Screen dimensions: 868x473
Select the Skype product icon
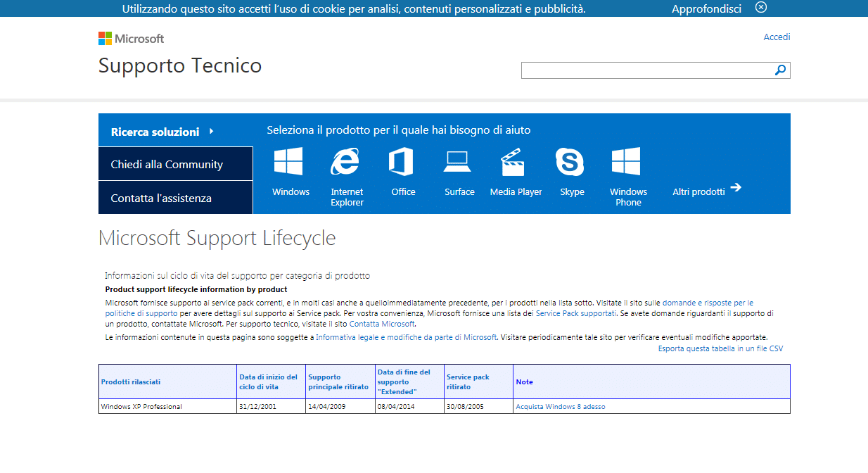pyautogui.click(x=570, y=162)
